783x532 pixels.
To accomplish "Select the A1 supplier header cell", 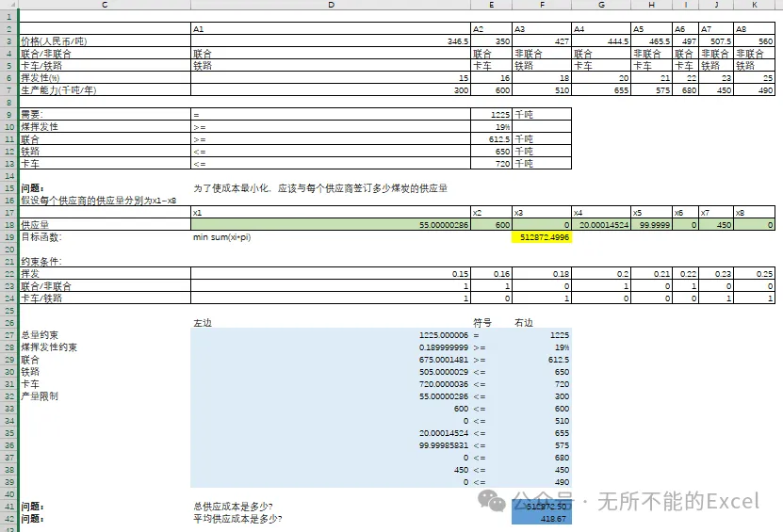I will [x=331, y=29].
